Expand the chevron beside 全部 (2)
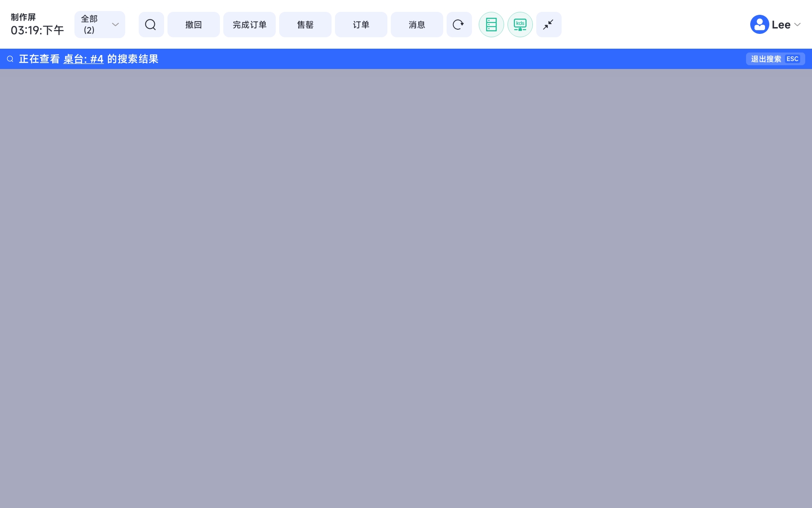Viewport: 812px width, 508px height. pos(115,25)
